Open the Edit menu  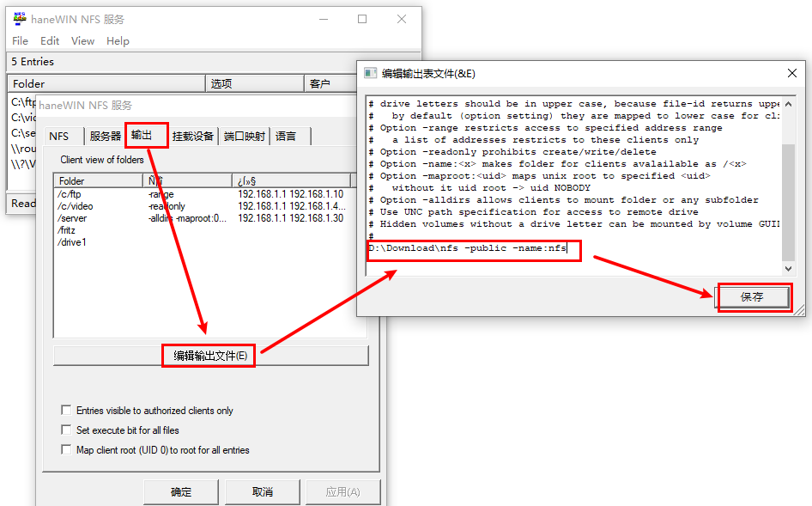click(50, 41)
